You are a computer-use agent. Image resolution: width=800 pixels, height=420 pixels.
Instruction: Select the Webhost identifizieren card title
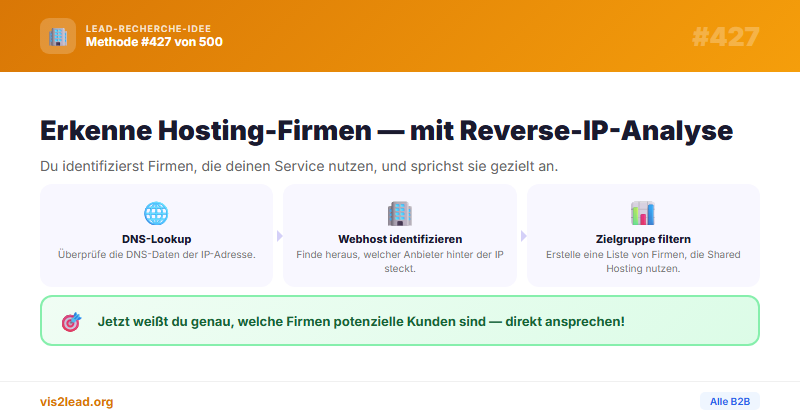pos(400,239)
